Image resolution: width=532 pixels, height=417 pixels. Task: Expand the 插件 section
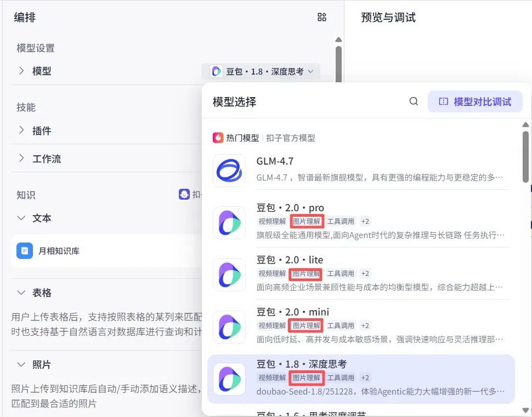point(21,130)
